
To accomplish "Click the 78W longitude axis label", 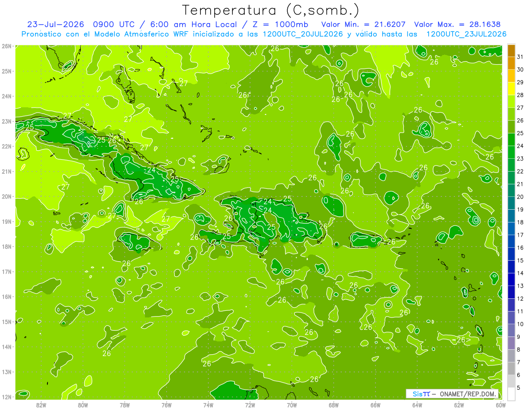I will click(125, 405).
